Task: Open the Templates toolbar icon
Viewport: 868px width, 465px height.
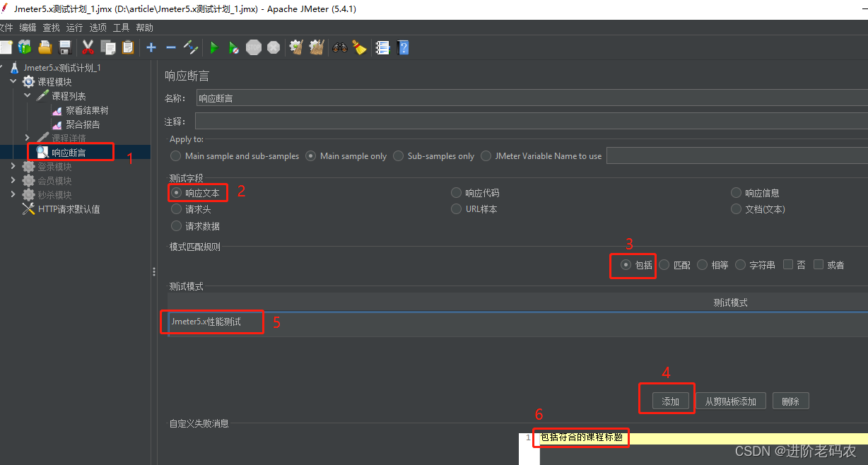Action: (x=25, y=47)
